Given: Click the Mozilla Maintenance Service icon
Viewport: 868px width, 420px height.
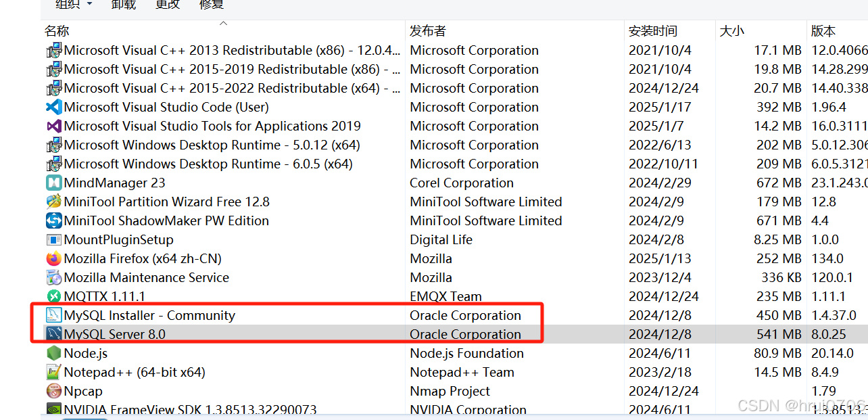Looking at the screenshot, I should tap(54, 277).
